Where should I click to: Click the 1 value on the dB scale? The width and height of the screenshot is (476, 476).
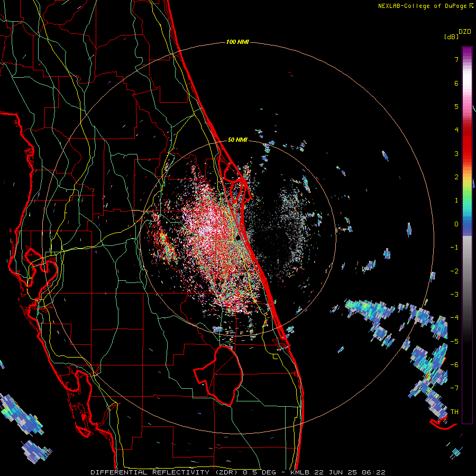(x=456, y=200)
